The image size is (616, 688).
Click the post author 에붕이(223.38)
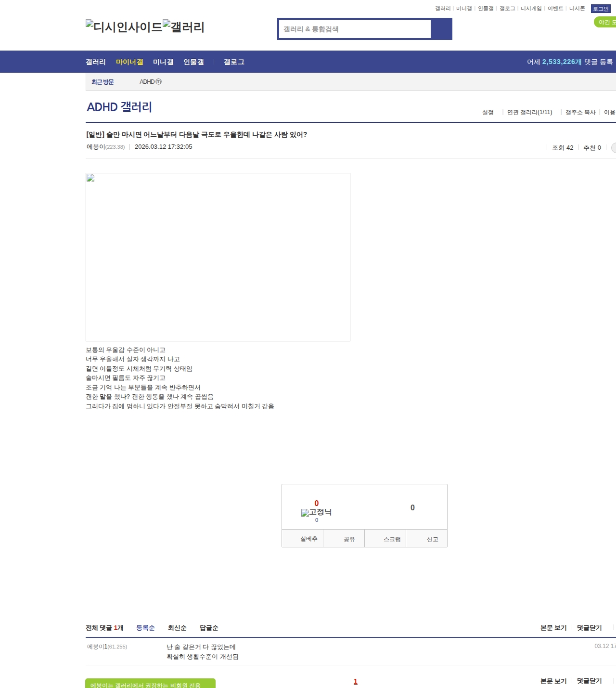pyautogui.click(x=105, y=147)
